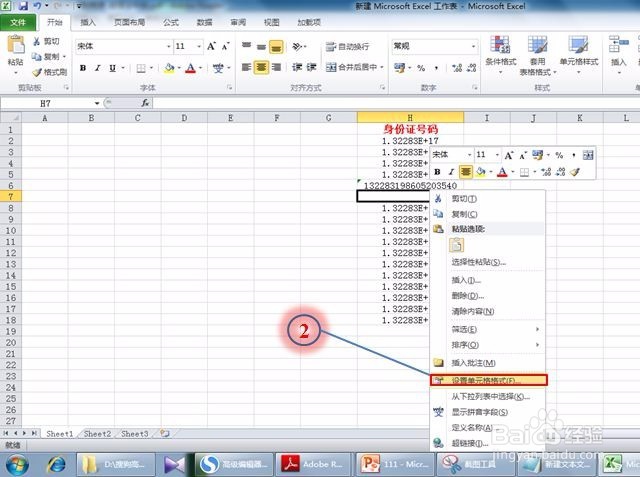
Task: Click Wrap Text (自动换行) button
Action: coord(347,47)
